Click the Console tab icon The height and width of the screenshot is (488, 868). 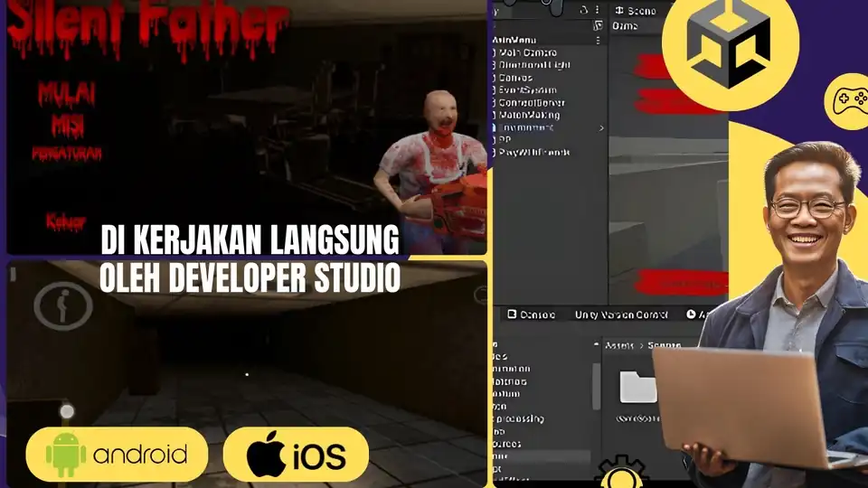pyautogui.click(x=512, y=314)
